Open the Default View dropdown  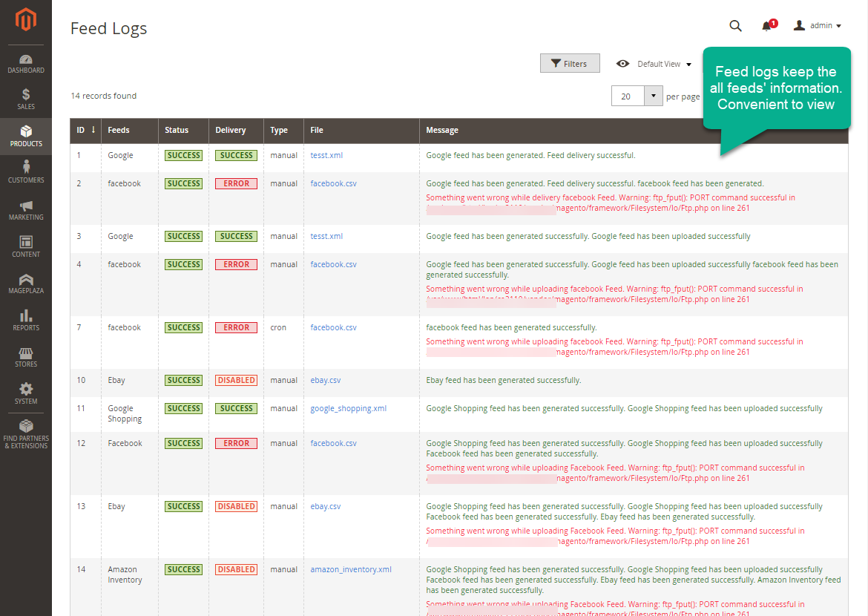(654, 64)
